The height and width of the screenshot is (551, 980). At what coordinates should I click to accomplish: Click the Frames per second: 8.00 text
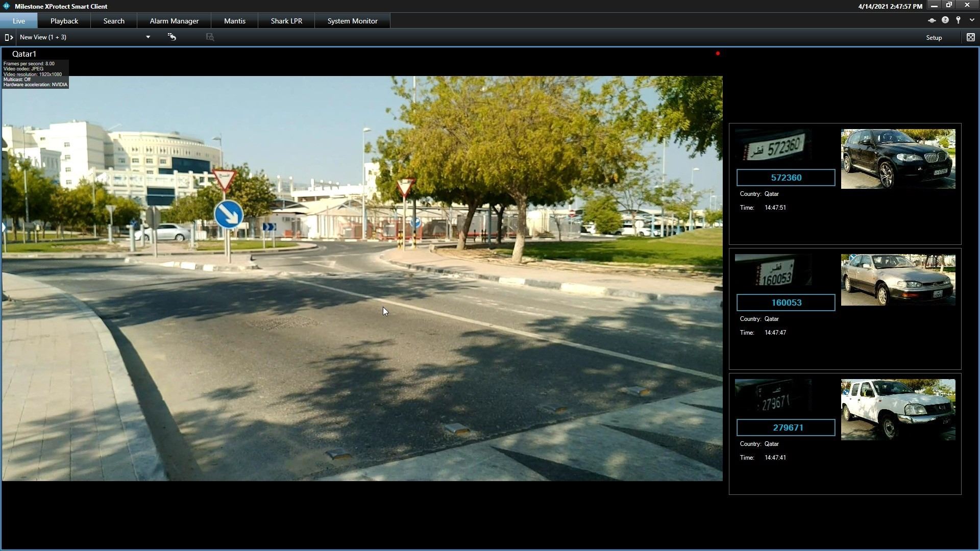[29, 64]
